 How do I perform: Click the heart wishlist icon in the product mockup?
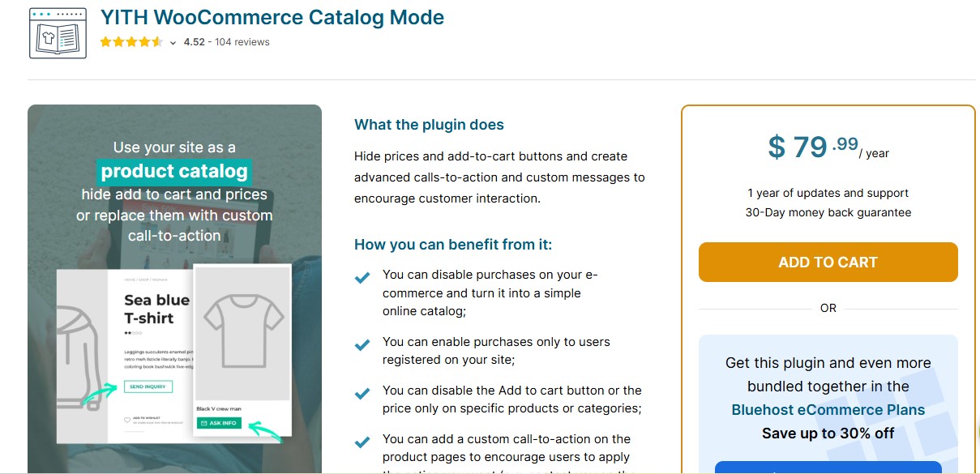point(127,419)
